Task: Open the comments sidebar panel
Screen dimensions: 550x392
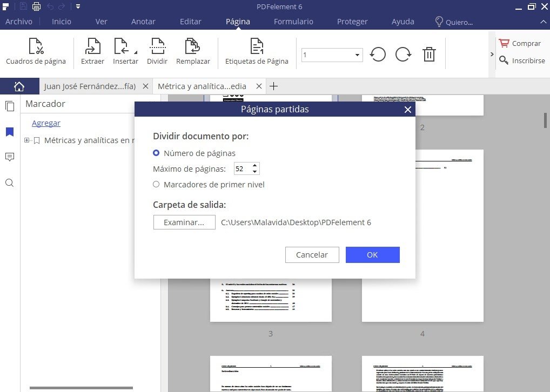Action: (x=10, y=157)
